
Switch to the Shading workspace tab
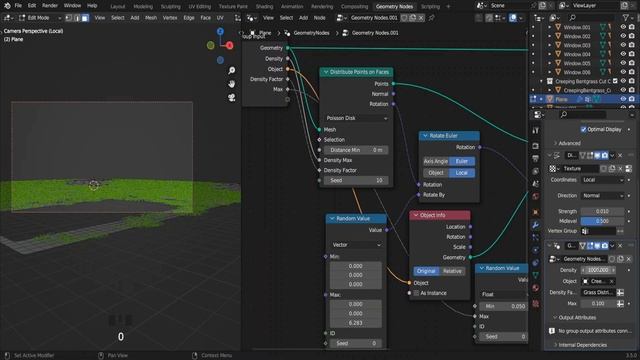[x=264, y=7]
